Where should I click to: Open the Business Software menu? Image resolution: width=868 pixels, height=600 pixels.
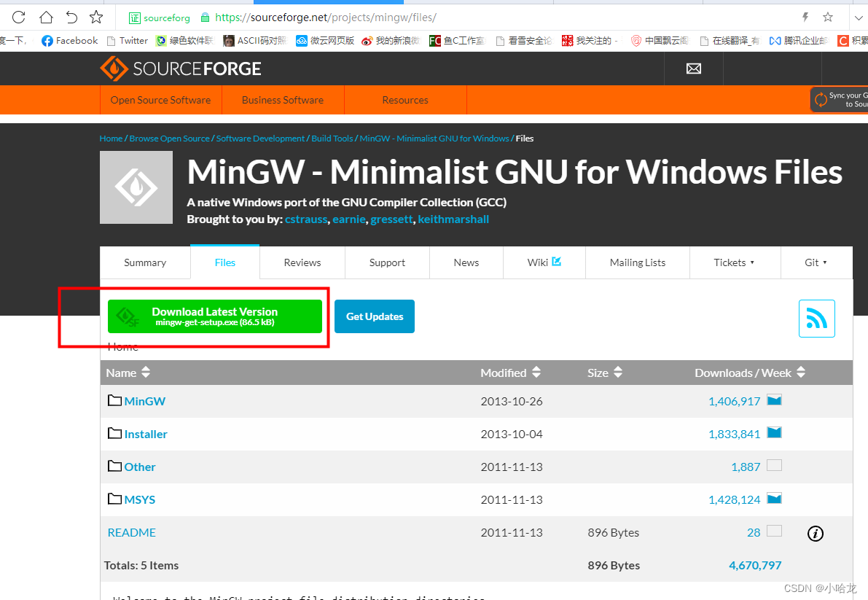[283, 100]
